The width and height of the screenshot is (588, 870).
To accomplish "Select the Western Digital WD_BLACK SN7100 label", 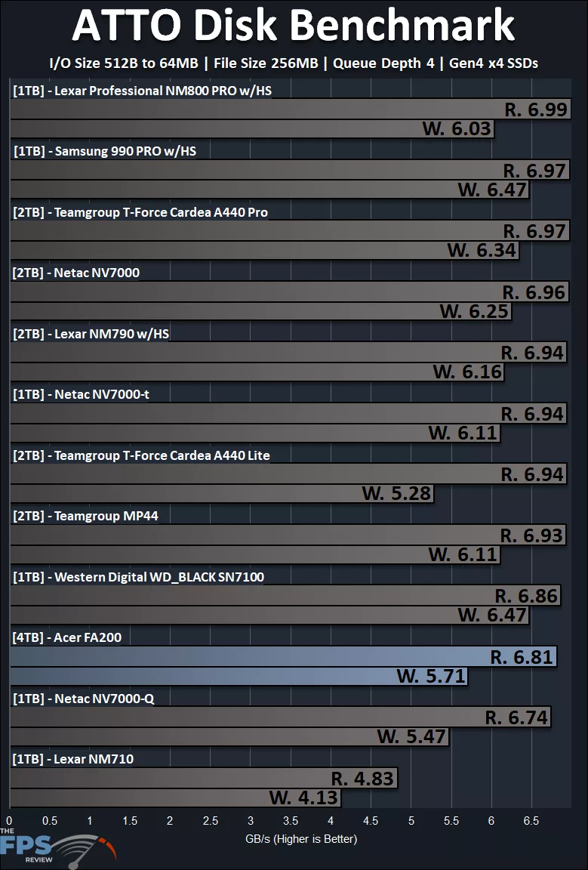I will click(138, 577).
